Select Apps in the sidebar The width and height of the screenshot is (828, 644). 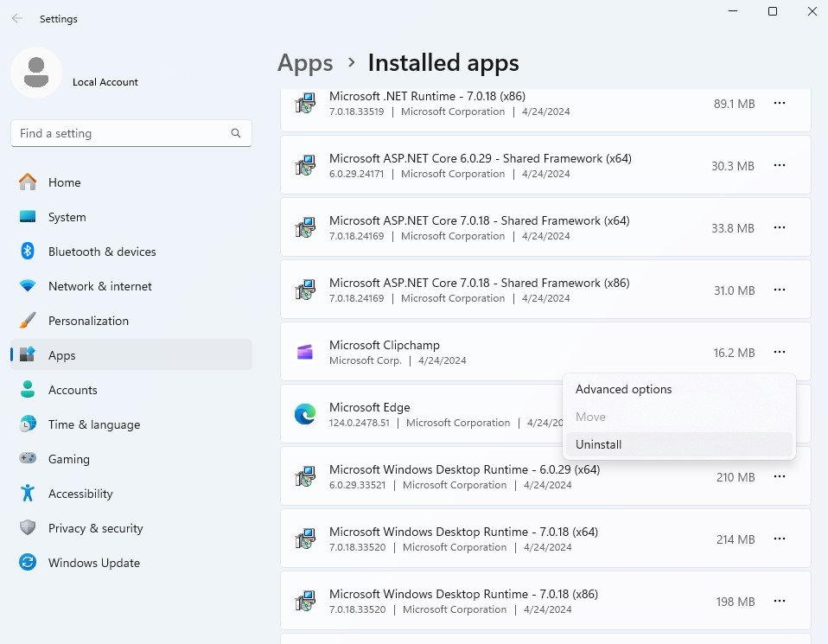click(131, 355)
